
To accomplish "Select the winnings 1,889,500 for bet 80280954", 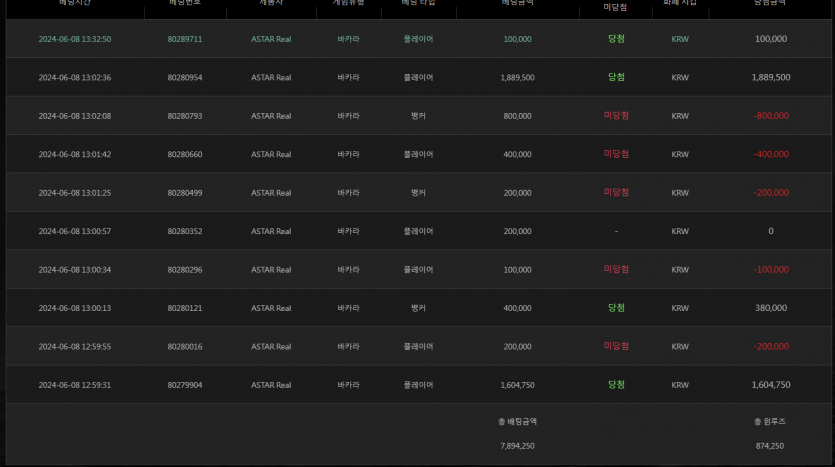I will [771, 78].
